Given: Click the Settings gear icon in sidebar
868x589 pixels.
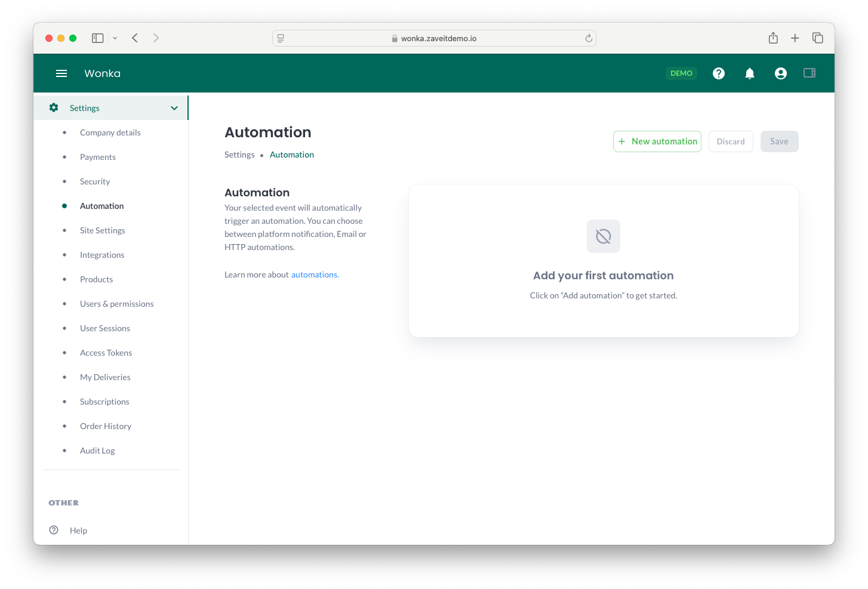Looking at the screenshot, I should pos(54,107).
